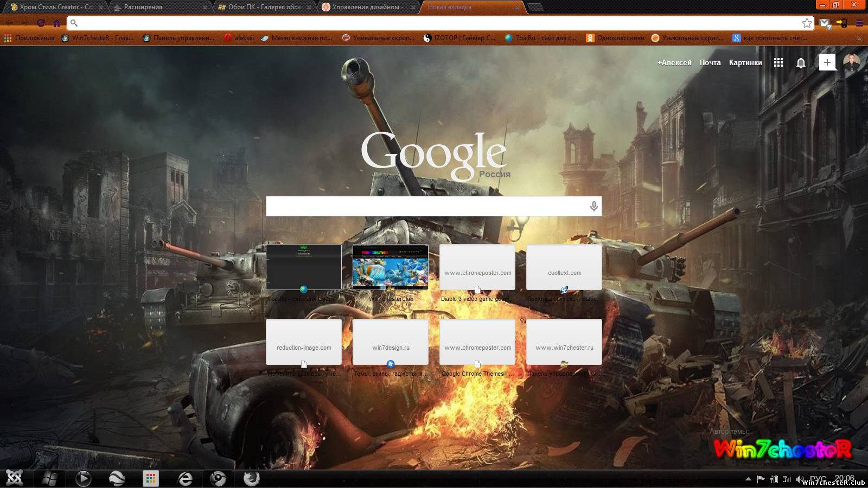Open the Приложения apps shortcut
The height and width of the screenshot is (488, 868).
(x=29, y=38)
